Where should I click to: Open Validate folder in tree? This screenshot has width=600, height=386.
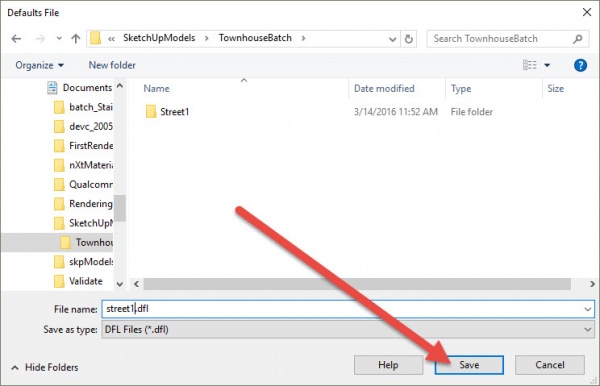click(78, 281)
